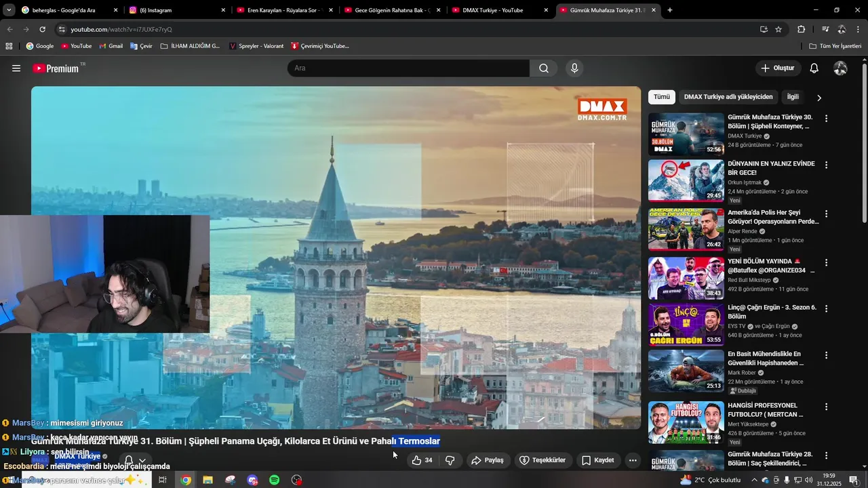Start voice search with microphone icon

click(574, 68)
